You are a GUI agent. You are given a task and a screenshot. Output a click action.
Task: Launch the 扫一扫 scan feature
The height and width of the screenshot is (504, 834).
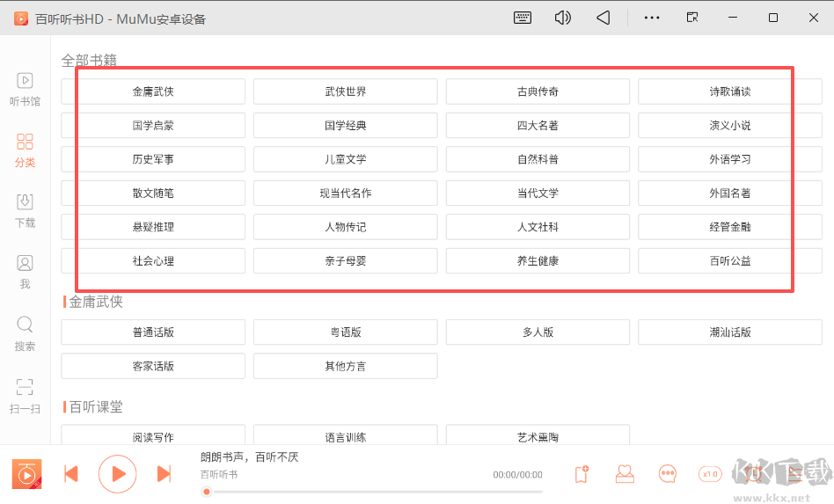click(25, 395)
